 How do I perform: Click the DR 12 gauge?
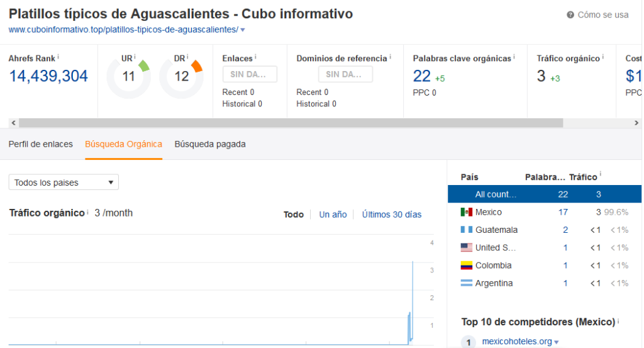(x=181, y=77)
